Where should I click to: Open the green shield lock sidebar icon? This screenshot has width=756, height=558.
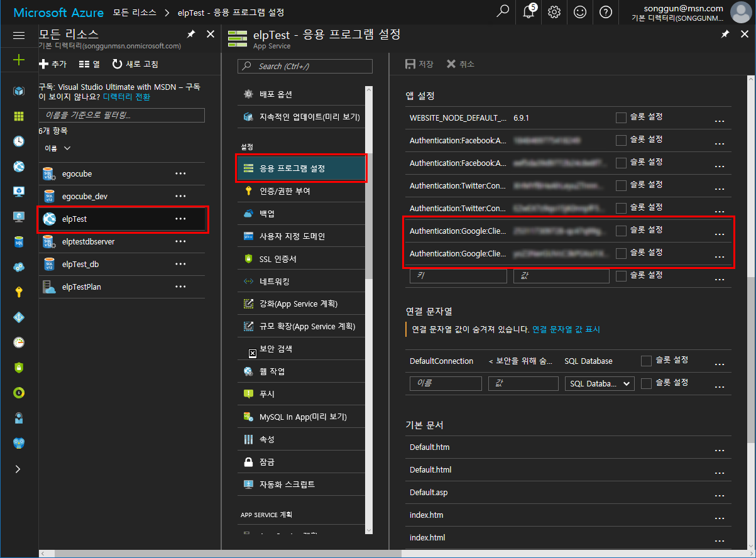click(19, 368)
